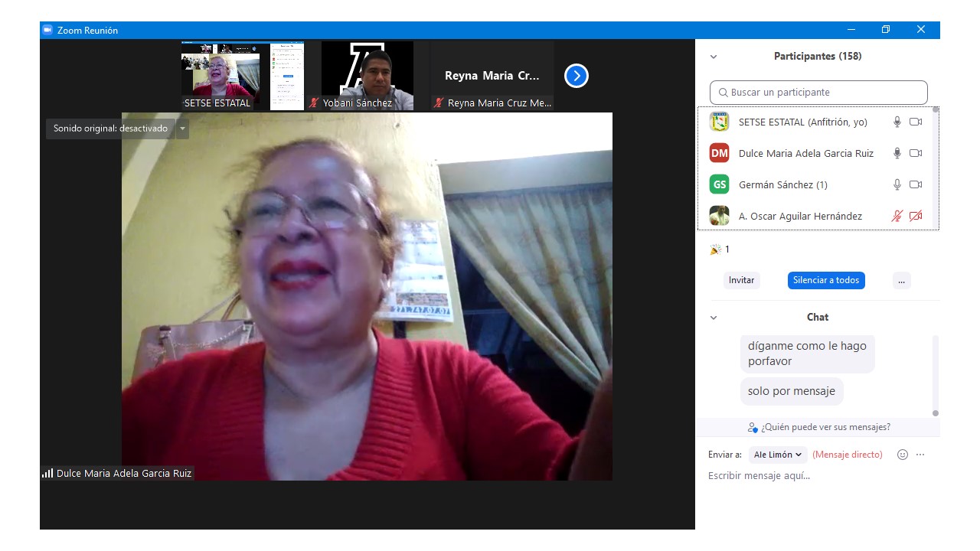Screen dimensions: 980x551
Task: Collapse the Participantes panel chevron
Action: tap(714, 57)
